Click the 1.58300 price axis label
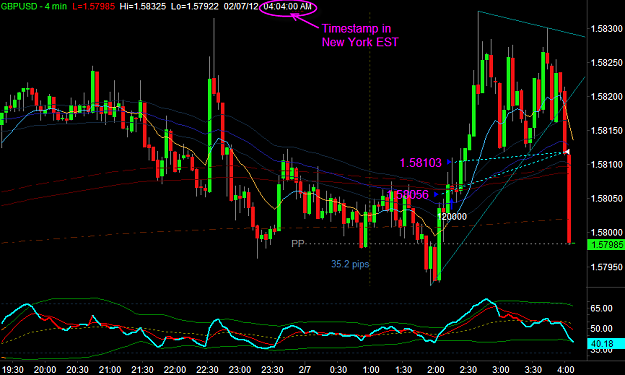This screenshot has width=625, height=375. (607, 29)
